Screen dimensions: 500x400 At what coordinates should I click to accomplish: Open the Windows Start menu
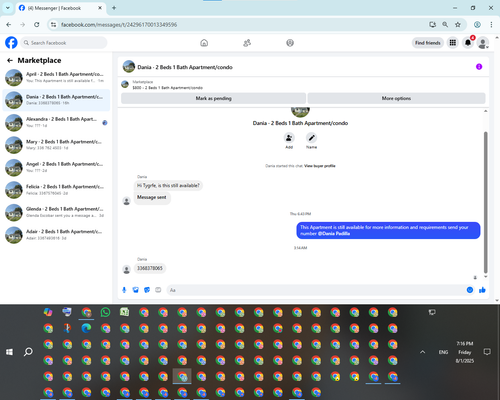(9, 352)
